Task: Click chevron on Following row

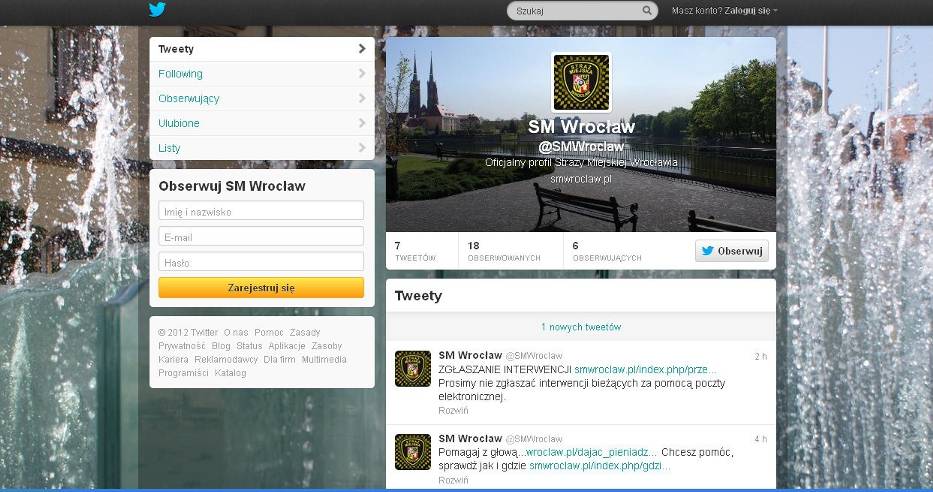Action: [x=362, y=73]
